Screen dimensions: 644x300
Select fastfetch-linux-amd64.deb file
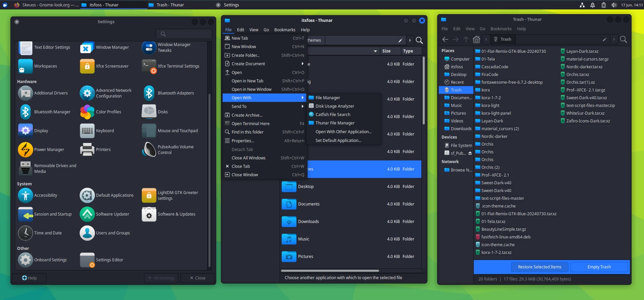click(x=503, y=237)
